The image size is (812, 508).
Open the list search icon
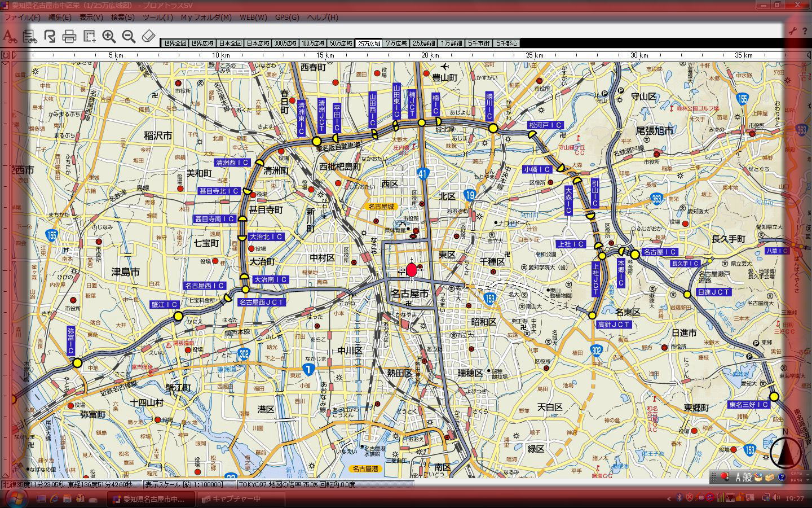click(29, 37)
